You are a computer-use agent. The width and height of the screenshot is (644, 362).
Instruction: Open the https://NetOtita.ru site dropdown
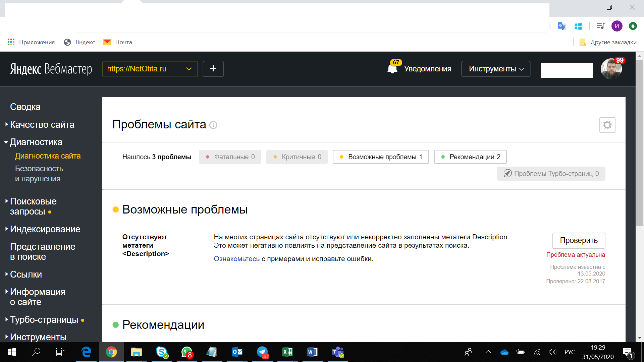pyautogui.click(x=150, y=69)
